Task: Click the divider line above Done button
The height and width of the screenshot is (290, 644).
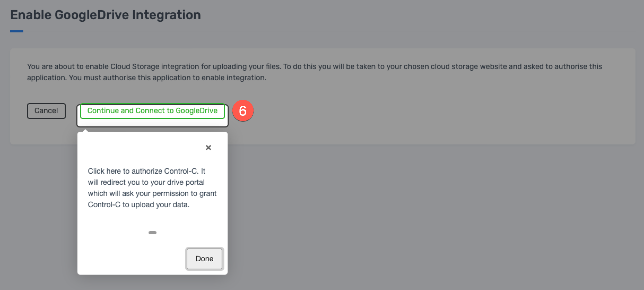Action: pyautogui.click(x=153, y=243)
